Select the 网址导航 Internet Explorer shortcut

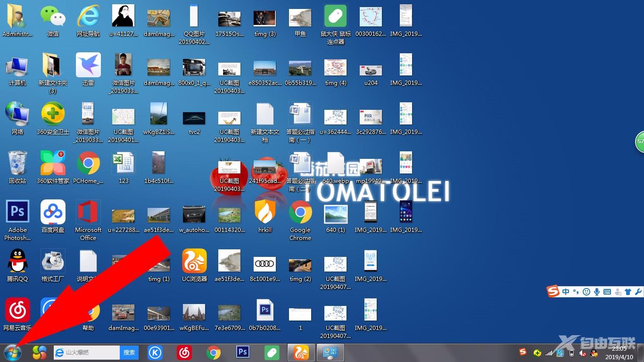pos(88,21)
